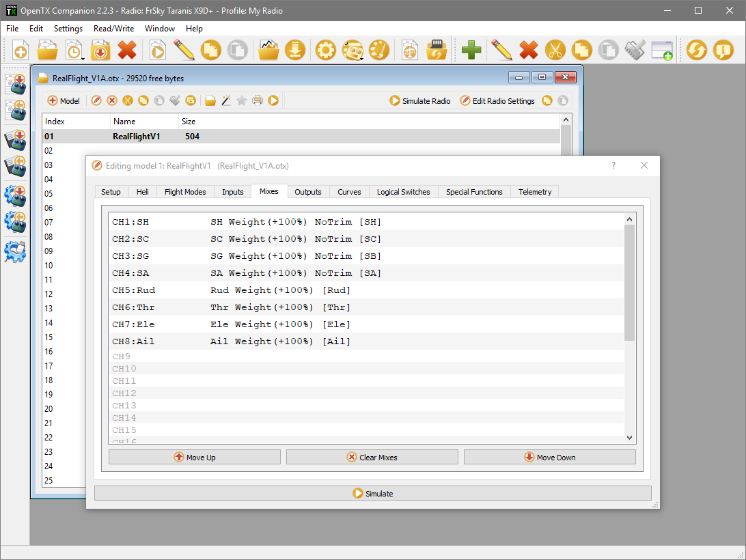Screen dimensions: 746x560
Task: Click bottom blue gear with paper sidebar icon
Action: [15, 252]
